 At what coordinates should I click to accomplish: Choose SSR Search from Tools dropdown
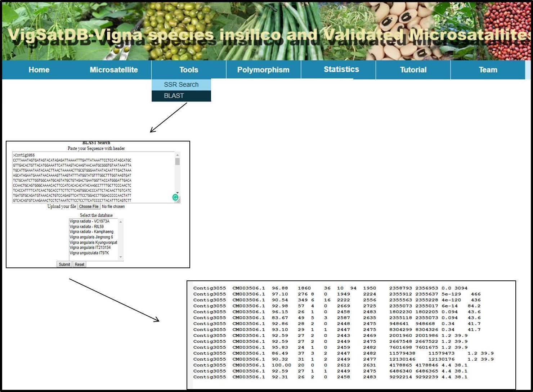[181, 85]
